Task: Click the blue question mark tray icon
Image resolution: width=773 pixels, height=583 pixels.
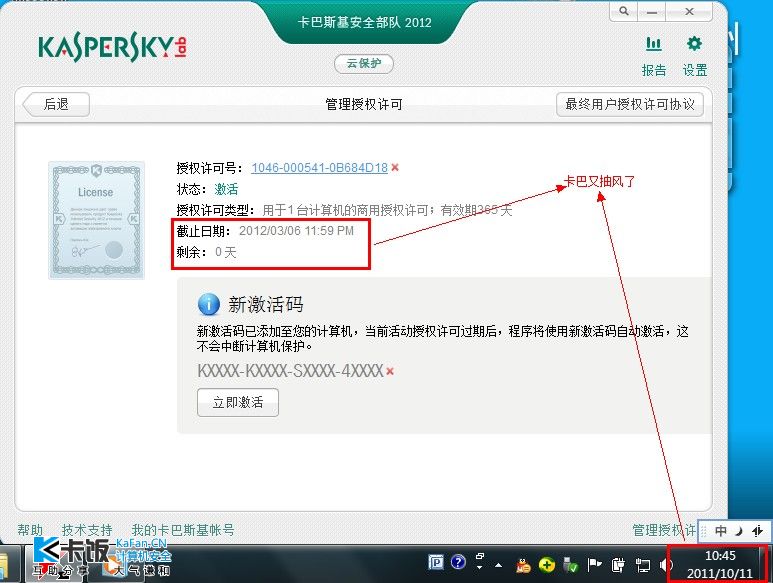Action: tap(458, 562)
